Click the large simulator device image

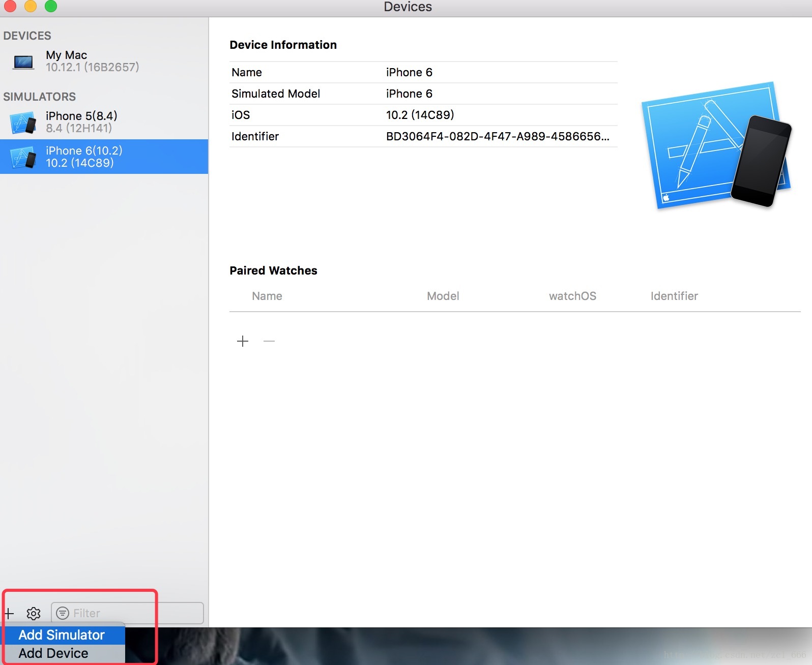click(x=717, y=145)
